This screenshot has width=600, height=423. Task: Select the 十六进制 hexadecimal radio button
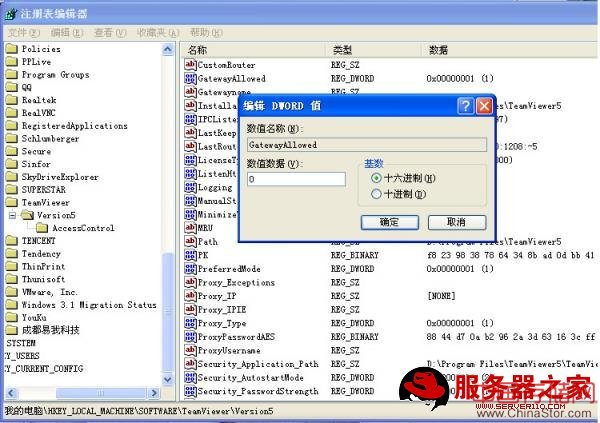coord(376,178)
